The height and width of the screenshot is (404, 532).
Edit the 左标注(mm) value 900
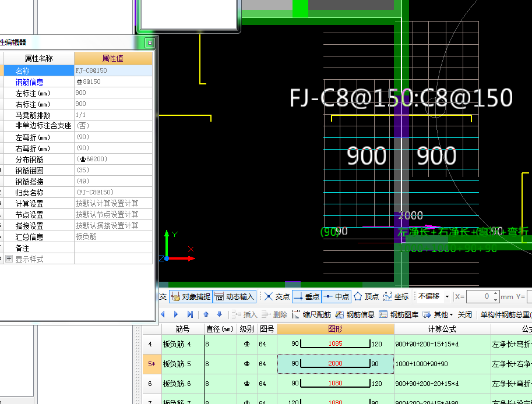[x=113, y=93]
